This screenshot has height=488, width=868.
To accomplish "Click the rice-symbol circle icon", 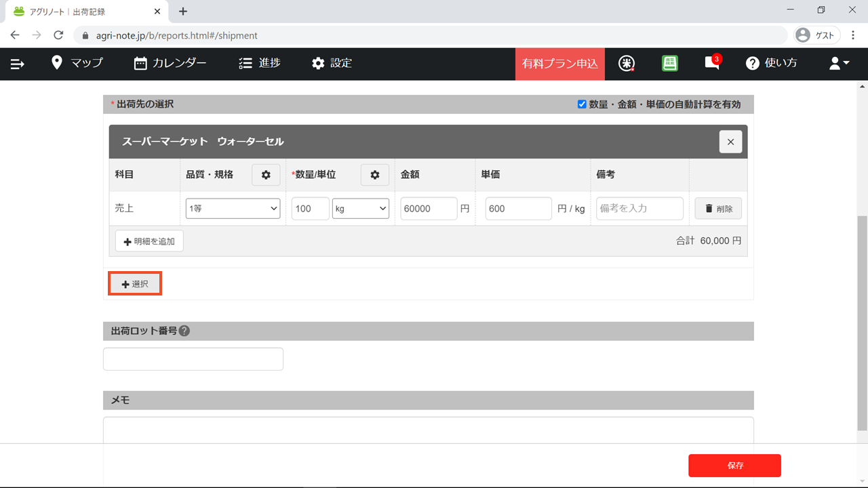I will 627,63.
